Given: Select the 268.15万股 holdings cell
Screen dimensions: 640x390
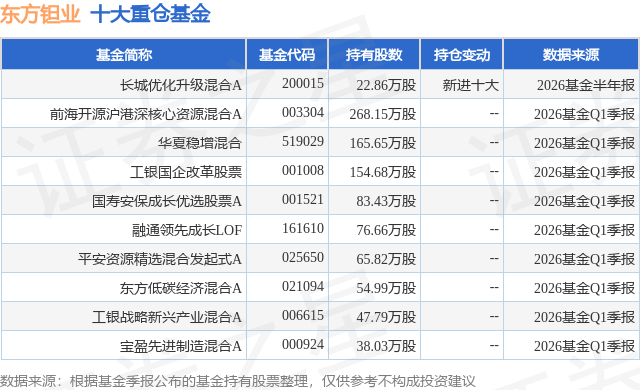Looking at the screenshot, I should [x=383, y=114].
